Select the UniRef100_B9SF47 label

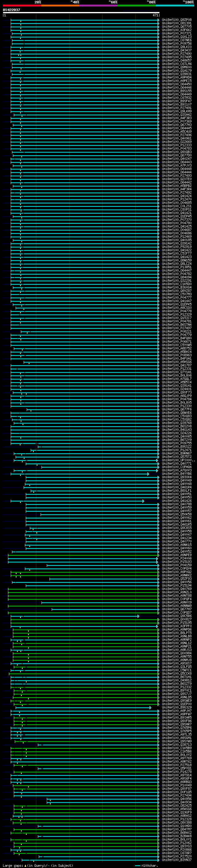click(177, 101)
